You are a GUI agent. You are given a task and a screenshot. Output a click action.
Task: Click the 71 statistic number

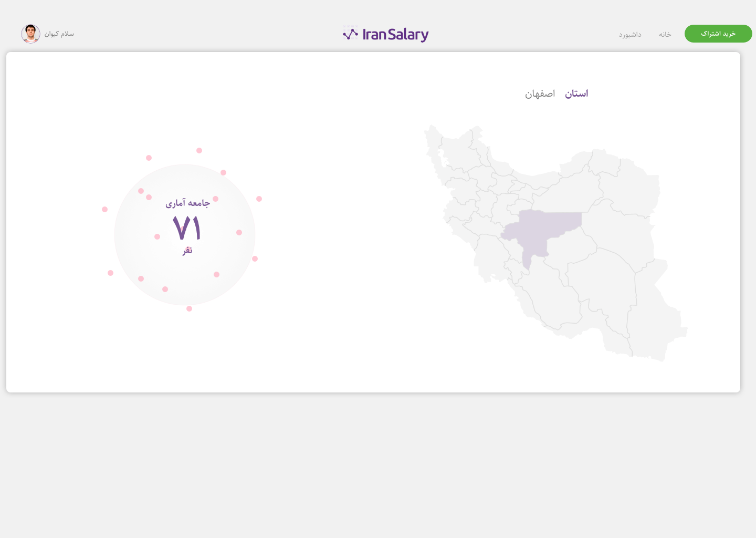tap(187, 228)
